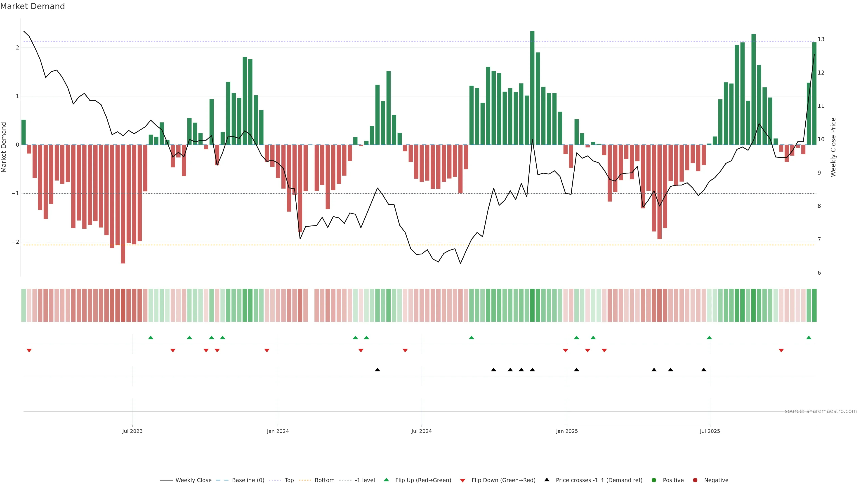Click the Market Demand chart title
Image resolution: width=868 pixels, height=488 pixels.
click(x=32, y=6)
